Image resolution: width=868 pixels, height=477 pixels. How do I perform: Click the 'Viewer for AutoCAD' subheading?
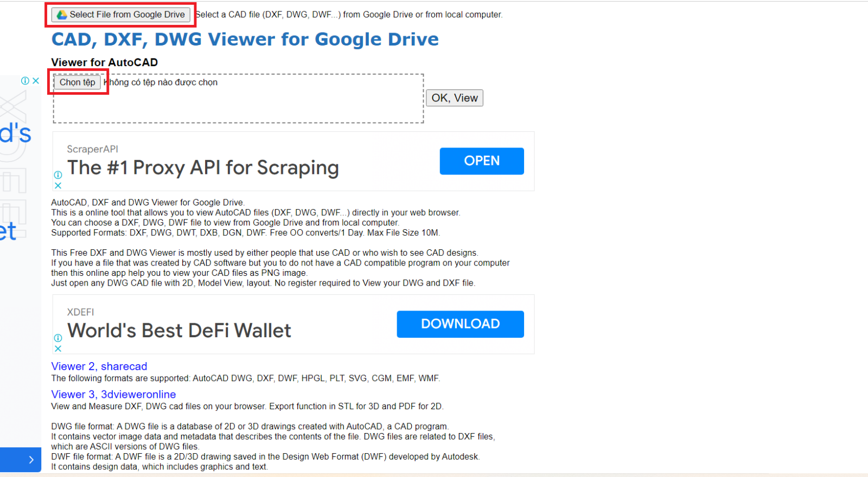105,62
